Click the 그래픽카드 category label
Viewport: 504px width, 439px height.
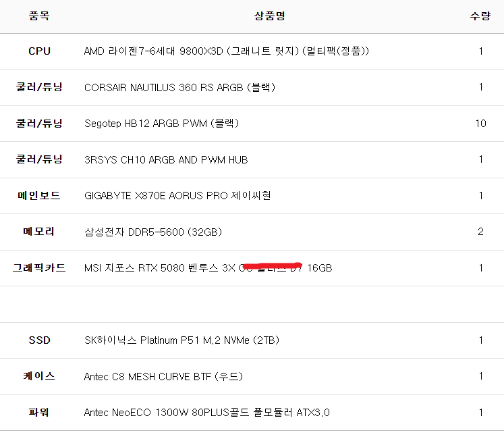click(39, 268)
